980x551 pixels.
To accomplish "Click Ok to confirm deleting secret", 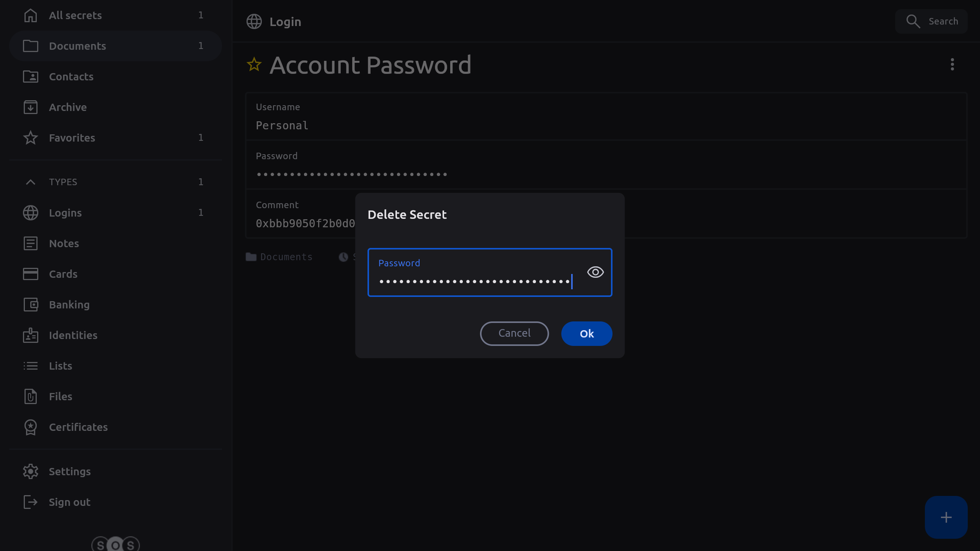I will pos(586,333).
